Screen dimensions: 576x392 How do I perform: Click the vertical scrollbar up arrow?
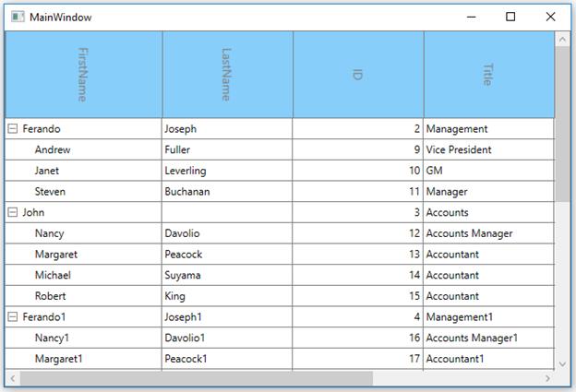tap(562, 40)
